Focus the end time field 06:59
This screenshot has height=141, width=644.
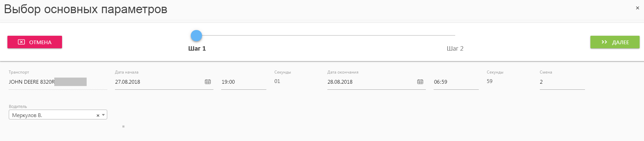click(456, 82)
